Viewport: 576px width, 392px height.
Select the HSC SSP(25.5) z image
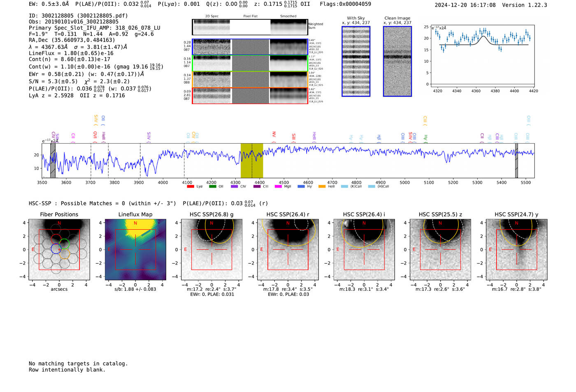[x=440, y=250]
